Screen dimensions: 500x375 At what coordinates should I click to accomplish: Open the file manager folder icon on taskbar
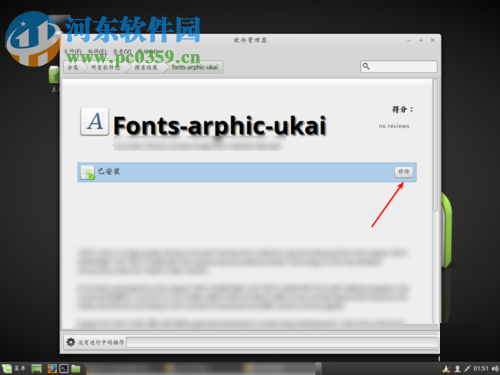[x=76, y=368]
